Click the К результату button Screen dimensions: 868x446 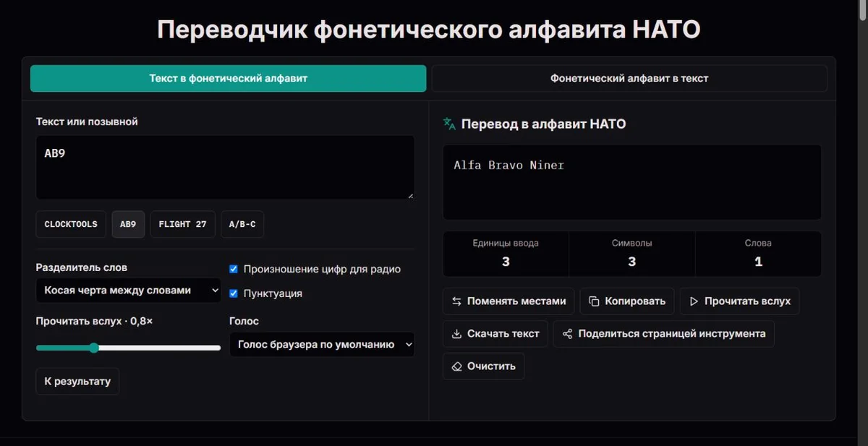point(77,381)
